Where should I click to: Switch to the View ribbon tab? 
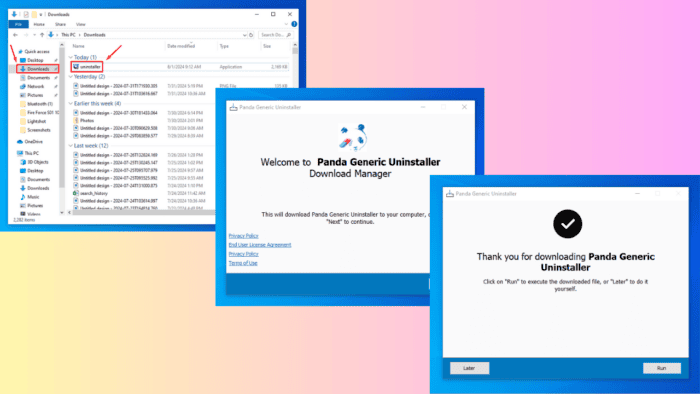point(80,25)
